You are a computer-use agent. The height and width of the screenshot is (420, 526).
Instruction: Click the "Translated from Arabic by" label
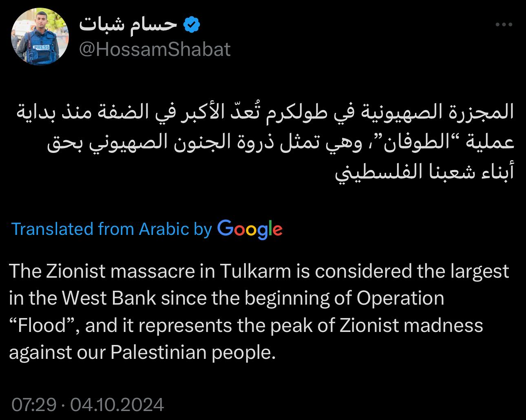(111, 229)
